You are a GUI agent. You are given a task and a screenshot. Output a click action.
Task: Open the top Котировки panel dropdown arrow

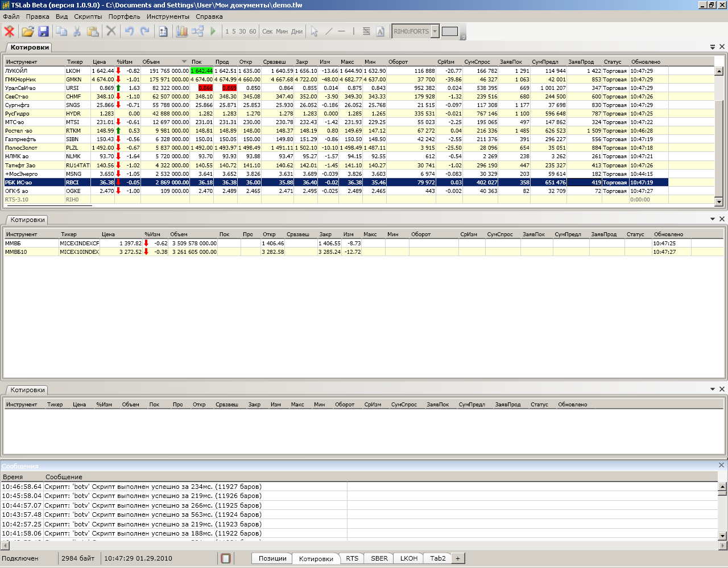[713, 47]
